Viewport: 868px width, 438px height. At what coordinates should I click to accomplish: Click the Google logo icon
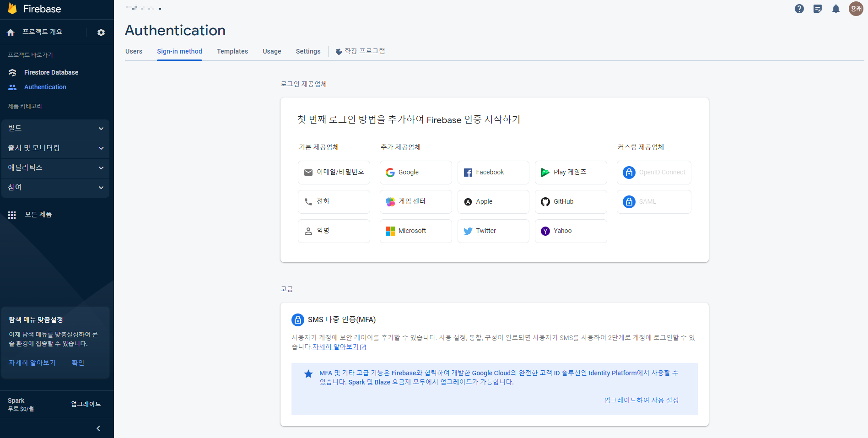click(390, 173)
